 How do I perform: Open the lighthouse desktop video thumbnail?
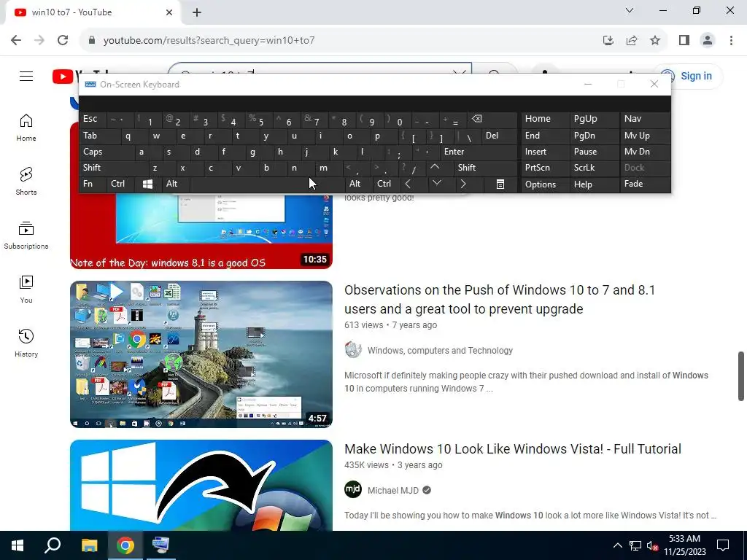201,354
